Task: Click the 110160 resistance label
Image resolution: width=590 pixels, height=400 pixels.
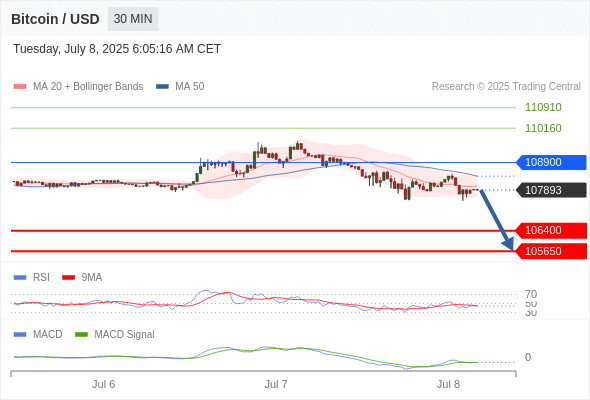Action: tap(543, 128)
